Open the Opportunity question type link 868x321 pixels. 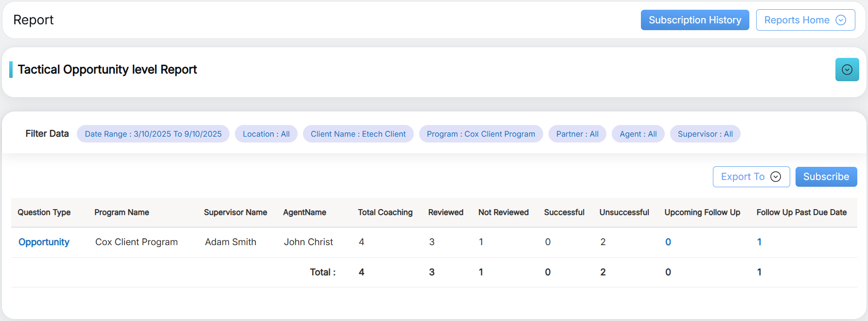click(x=44, y=242)
